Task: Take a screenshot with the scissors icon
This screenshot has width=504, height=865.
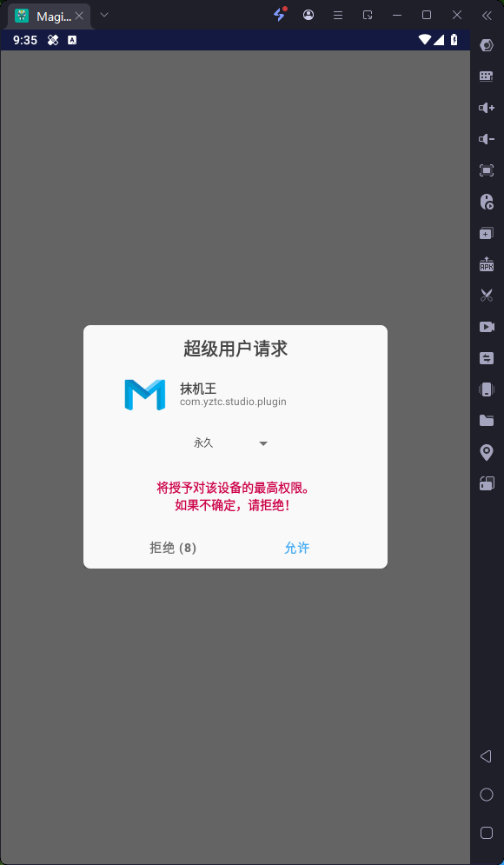Action: click(487, 295)
